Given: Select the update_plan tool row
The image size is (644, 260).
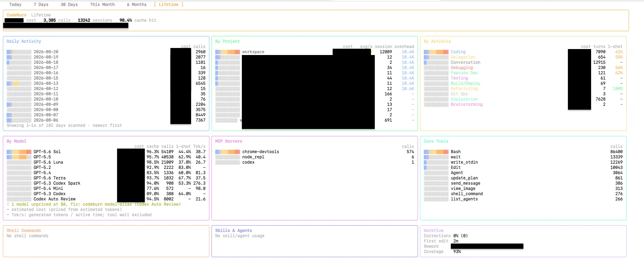Looking at the screenshot, I should coord(523,178).
